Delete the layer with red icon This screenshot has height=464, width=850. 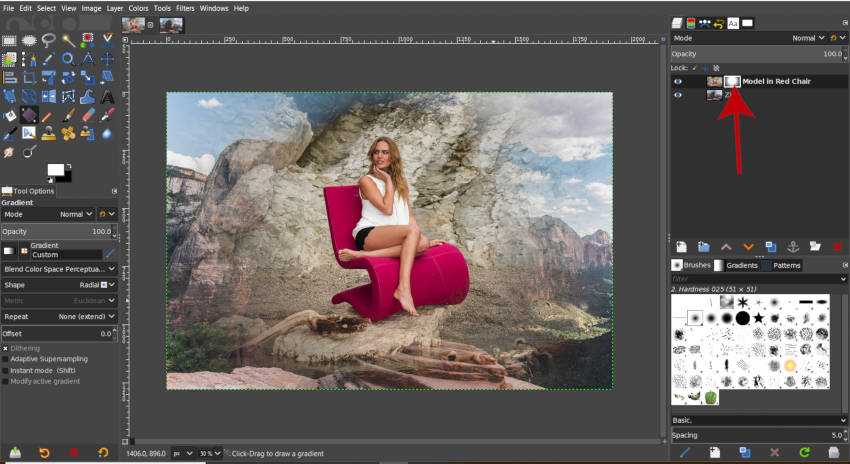[x=837, y=246]
